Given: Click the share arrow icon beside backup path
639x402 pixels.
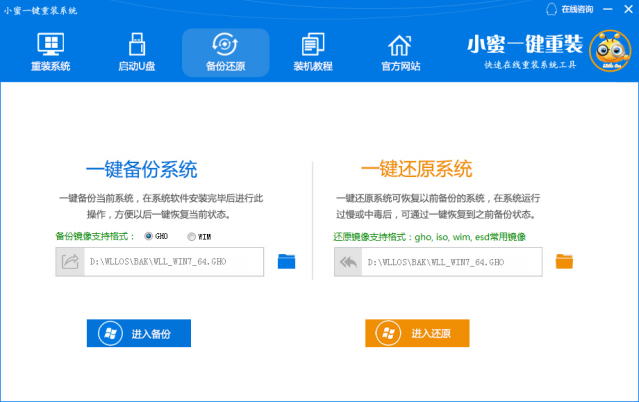Looking at the screenshot, I should [x=70, y=262].
